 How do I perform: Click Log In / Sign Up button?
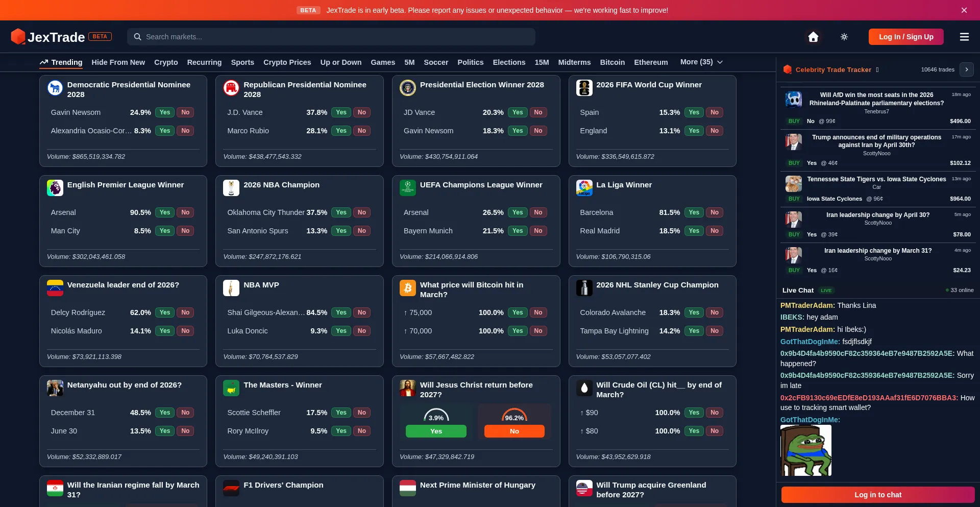tap(906, 37)
